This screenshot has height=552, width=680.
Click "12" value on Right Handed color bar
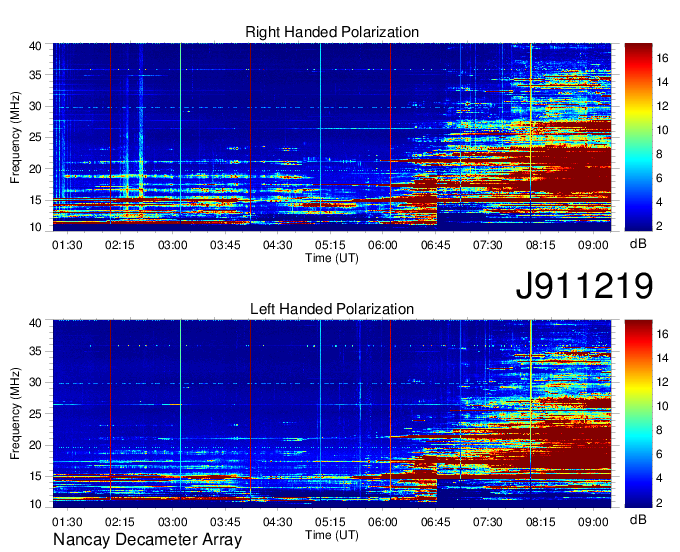(x=662, y=106)
